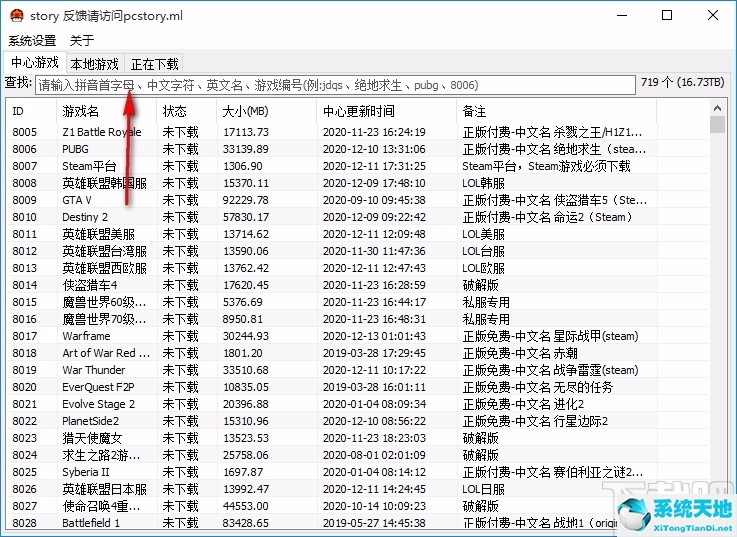Select the 英雄联盟西欧服 row
Viewport: 737px width, 537px height.
358,268
